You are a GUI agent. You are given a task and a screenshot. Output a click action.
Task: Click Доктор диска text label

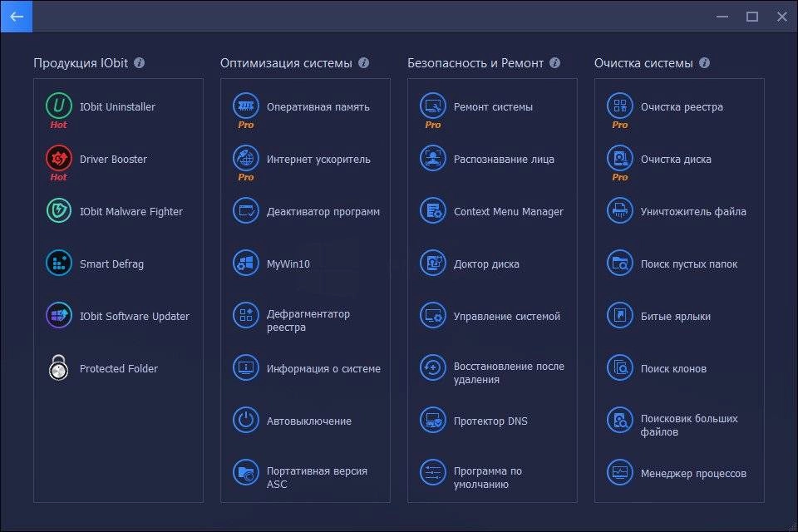486,264
